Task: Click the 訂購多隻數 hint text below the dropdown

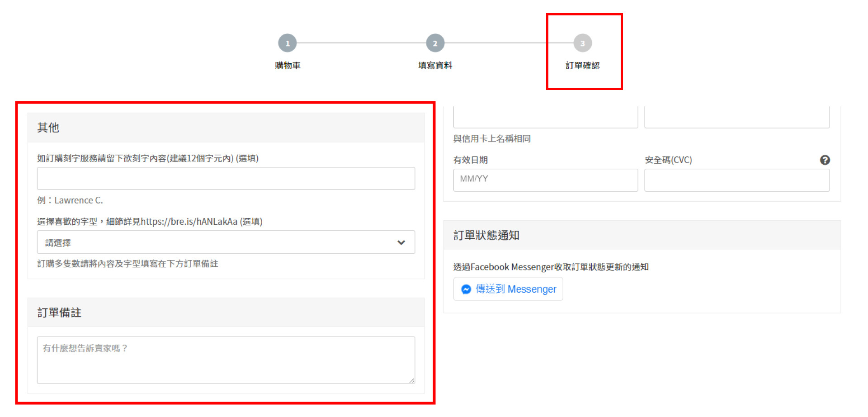Action: point(127,264)
